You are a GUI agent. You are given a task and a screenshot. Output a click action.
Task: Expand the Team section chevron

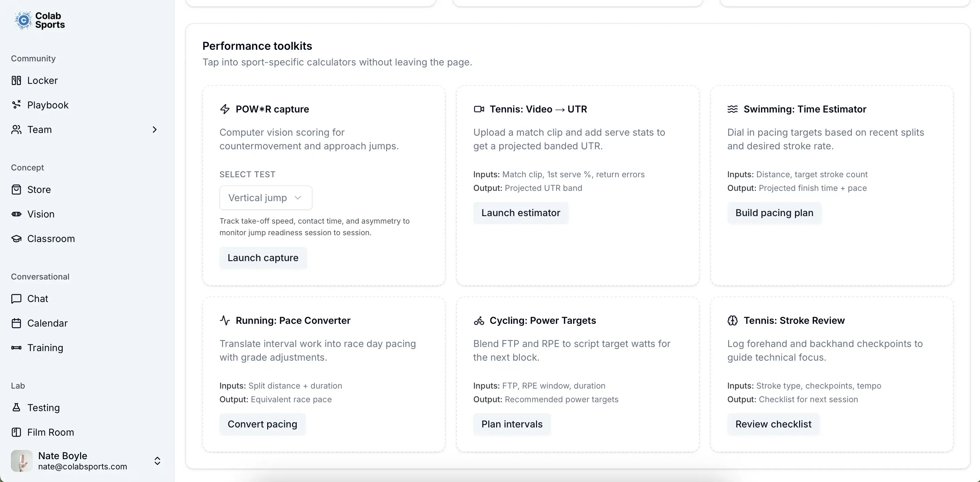click(154, 129)
